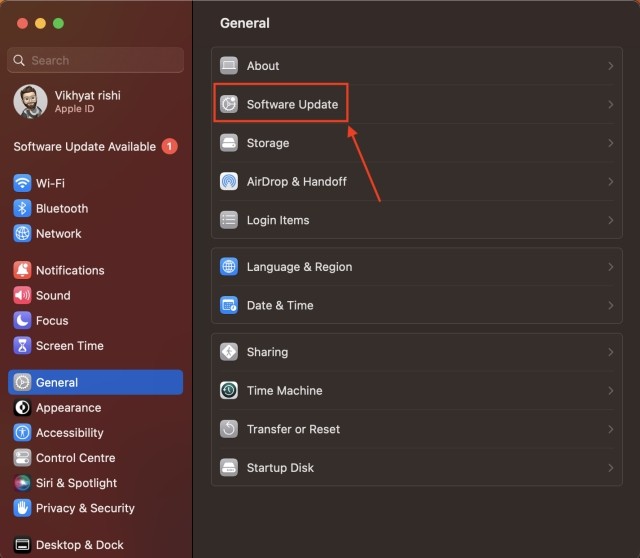640x558 pixels.
Task: Select Desktop & Dock label
Action: point(80,545)
